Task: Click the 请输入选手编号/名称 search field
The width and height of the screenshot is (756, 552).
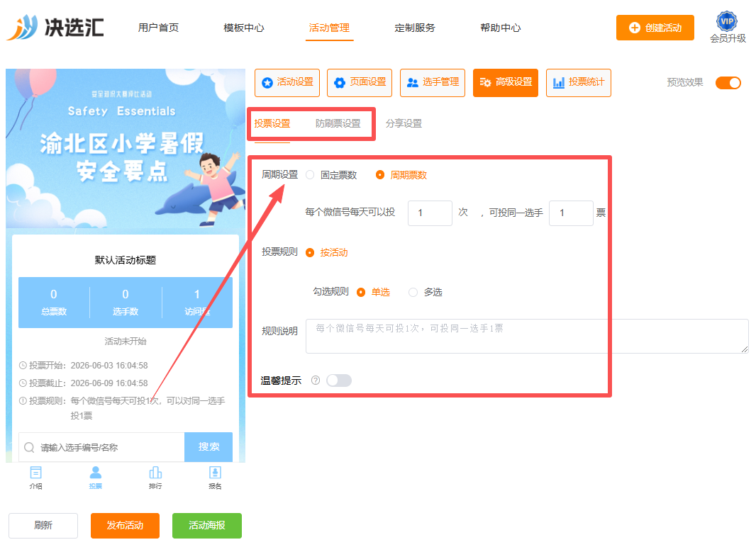Action: 101,447
